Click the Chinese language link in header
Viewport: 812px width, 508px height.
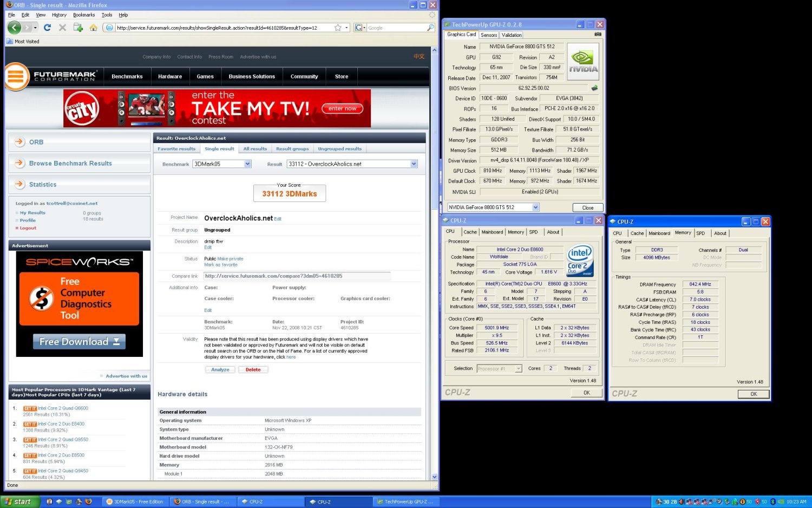(x=419, y=56)
